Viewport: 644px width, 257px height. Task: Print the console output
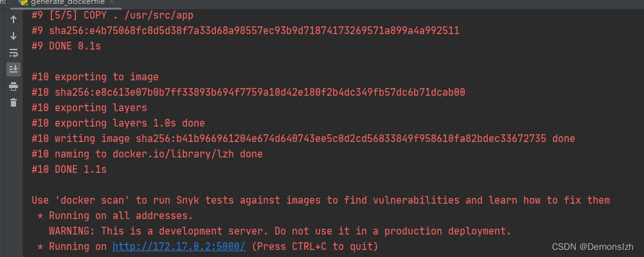tap(13, 86)
